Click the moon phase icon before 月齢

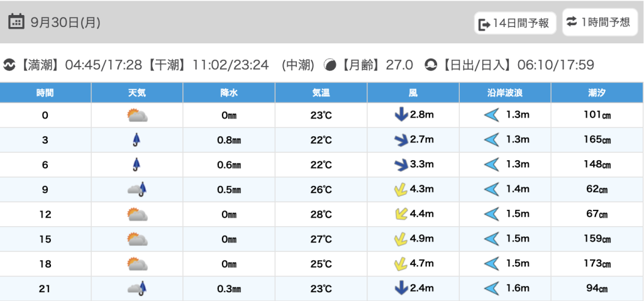point(329,65)
